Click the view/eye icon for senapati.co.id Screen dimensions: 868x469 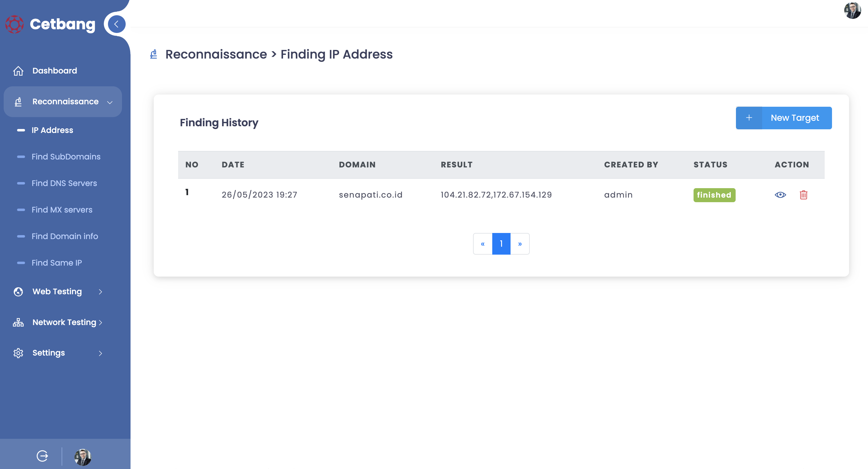coord(780,195)
